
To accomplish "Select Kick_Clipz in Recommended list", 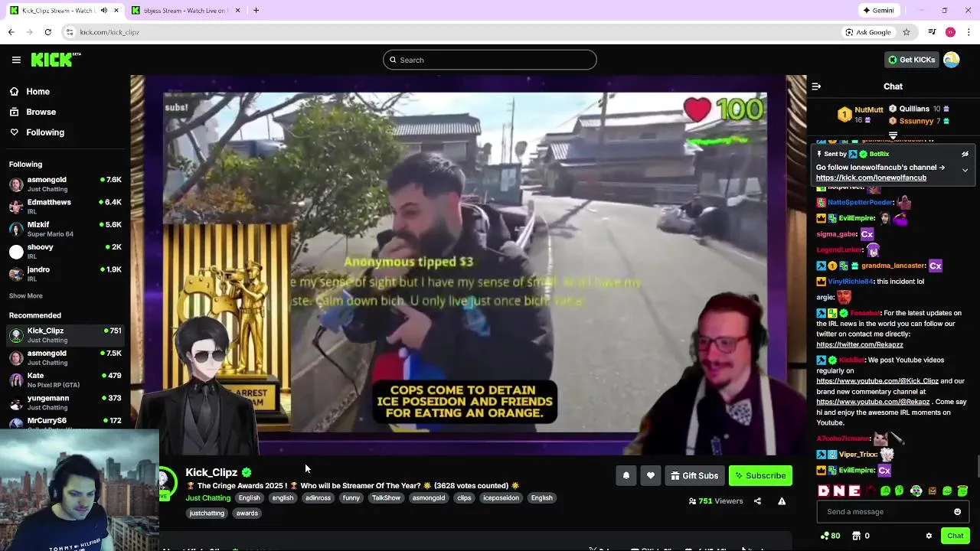I will pos(65,335).
